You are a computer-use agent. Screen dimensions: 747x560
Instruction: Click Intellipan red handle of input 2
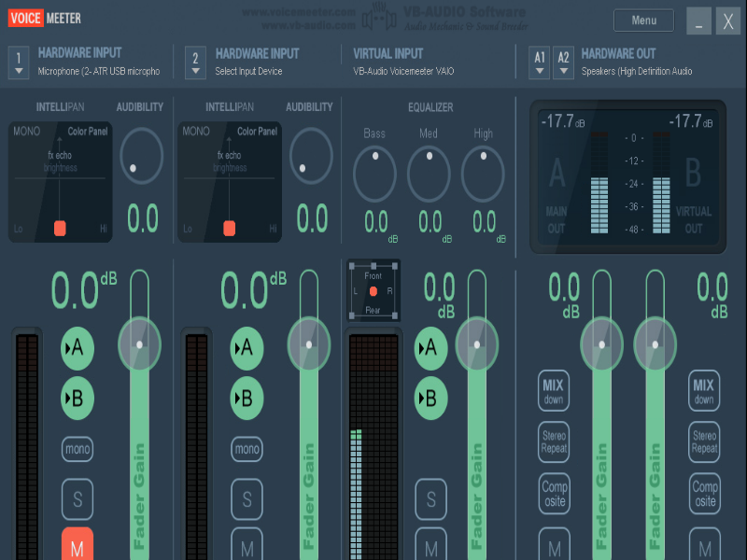[x=230, y=228]
